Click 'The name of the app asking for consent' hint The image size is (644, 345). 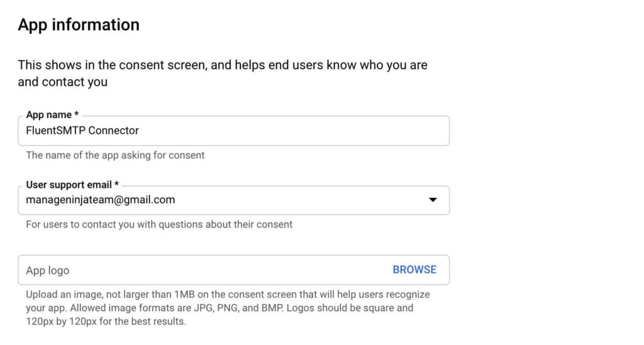(x=115, y=155)
